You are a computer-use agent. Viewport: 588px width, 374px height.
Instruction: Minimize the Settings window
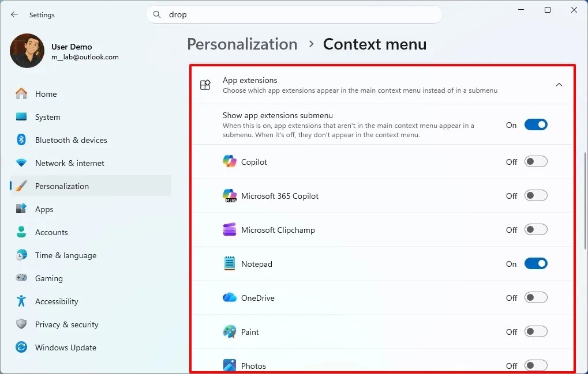(521, 10)
